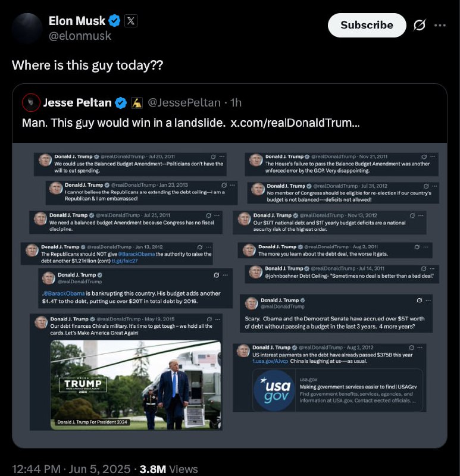This screenshot has width=460, height=476.
Task: Open more options on Nov 21, 2011 tweet
Action: pyautogui.click(x=433, y=156)
